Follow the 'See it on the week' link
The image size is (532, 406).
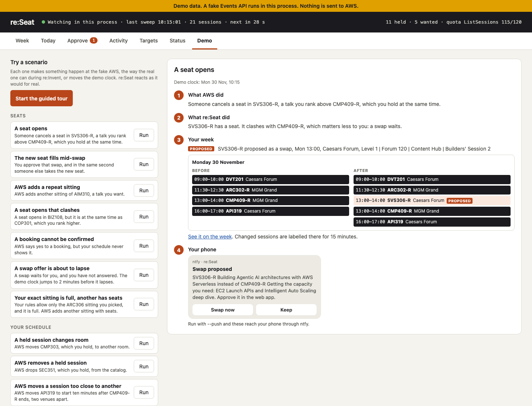210,237
